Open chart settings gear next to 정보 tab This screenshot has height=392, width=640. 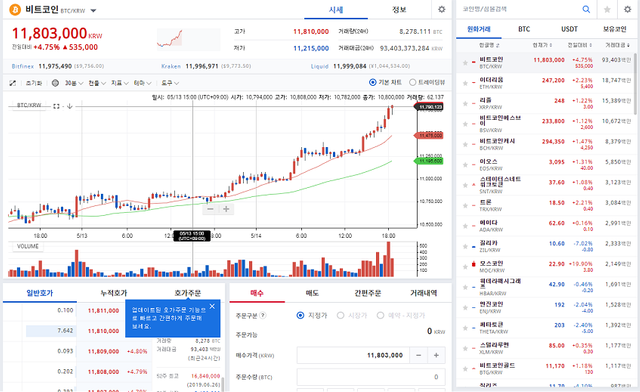[442, 9]
